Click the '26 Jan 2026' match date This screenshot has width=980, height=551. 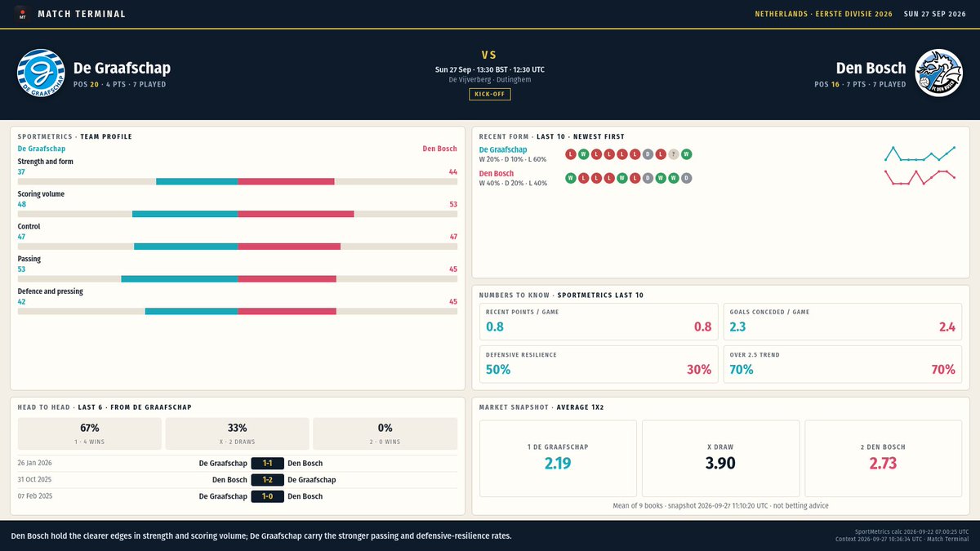35,463
